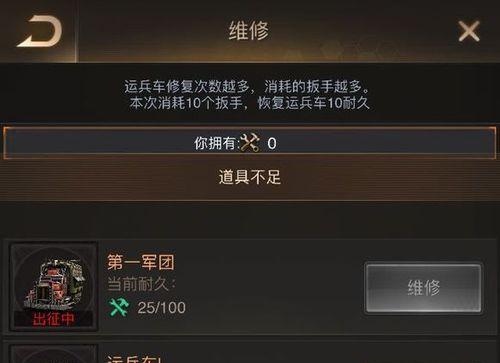Go back using the return arrow icon
500x363 pixels.
(40, 32)
